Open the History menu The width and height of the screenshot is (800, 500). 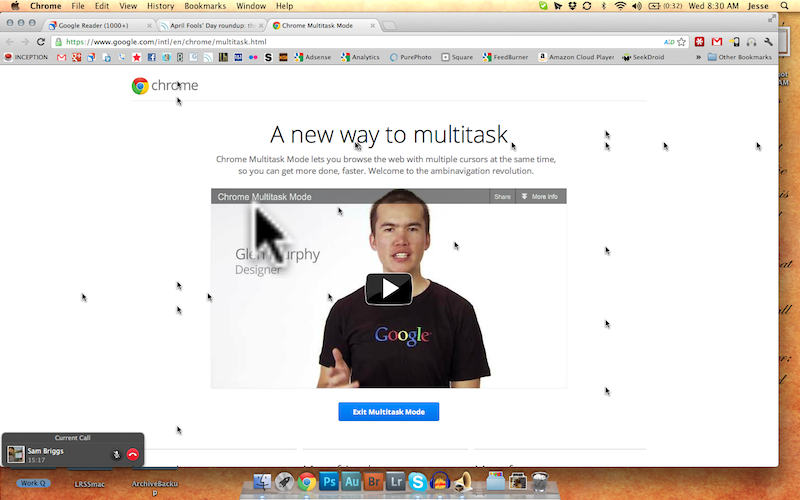(161, 6)
